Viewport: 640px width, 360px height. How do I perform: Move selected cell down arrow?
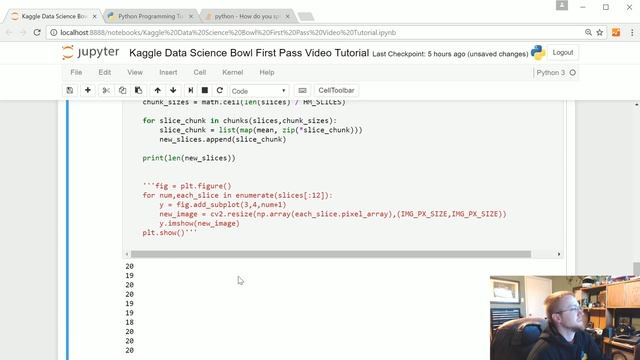(173, 90)
